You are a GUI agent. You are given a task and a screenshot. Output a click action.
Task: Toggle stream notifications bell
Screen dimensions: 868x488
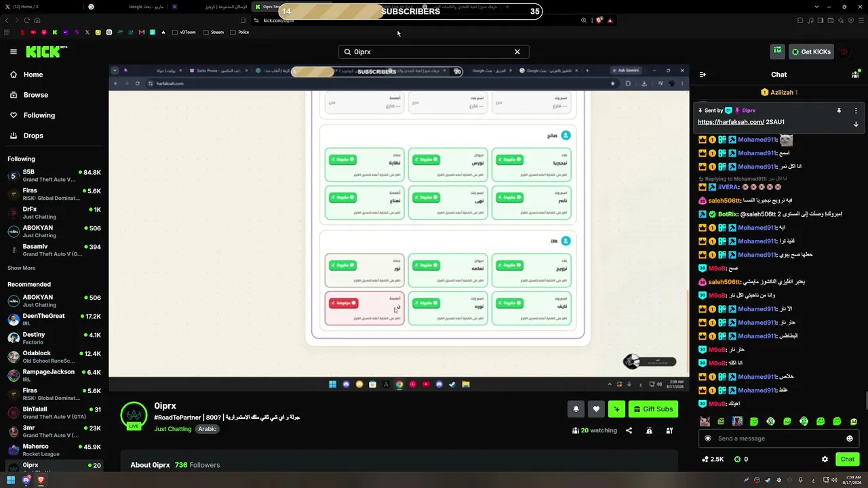click(576, 409)
